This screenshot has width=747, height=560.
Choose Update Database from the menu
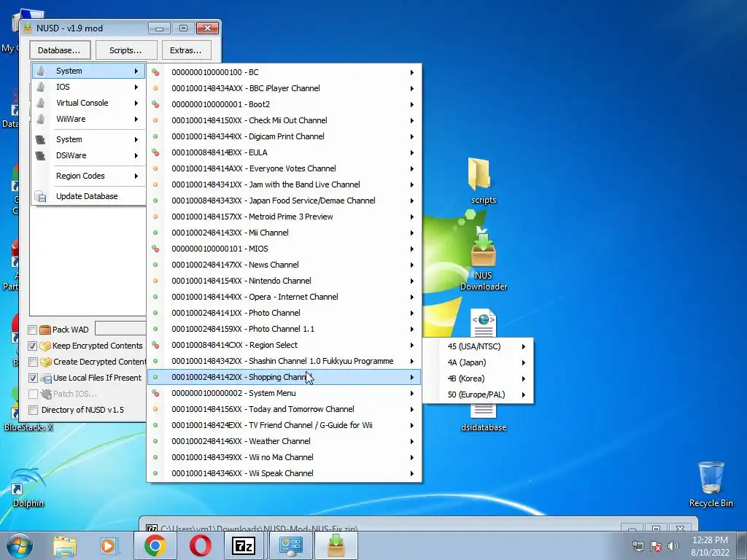[88, 196]
